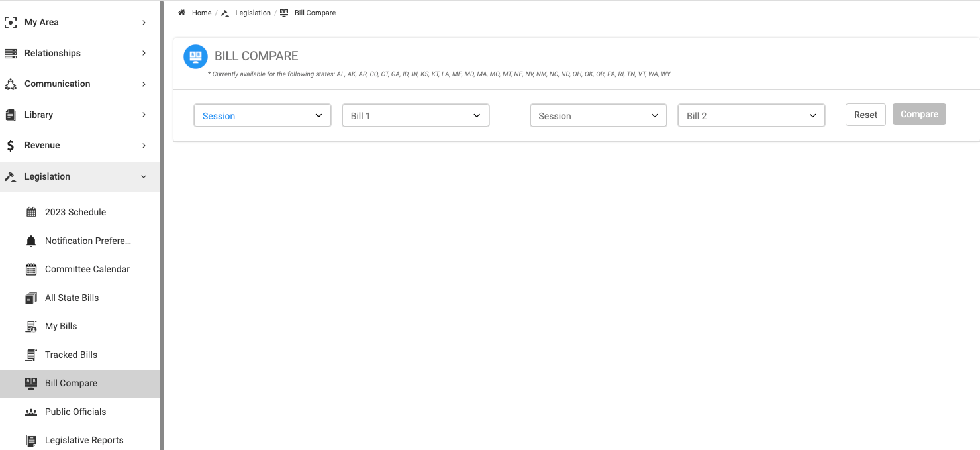Viewport: 980px width, 450px height.
Task: Go to Public Officials
Action: click(x=79, y=412)
